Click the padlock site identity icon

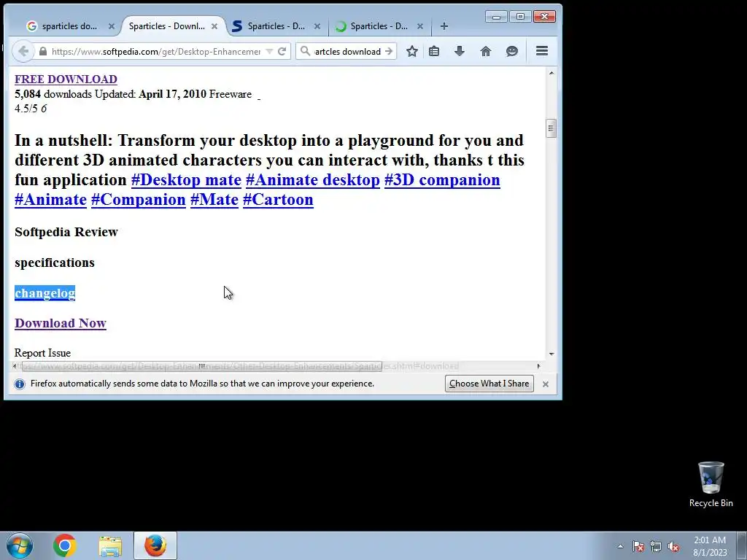(x=43, y=52)
